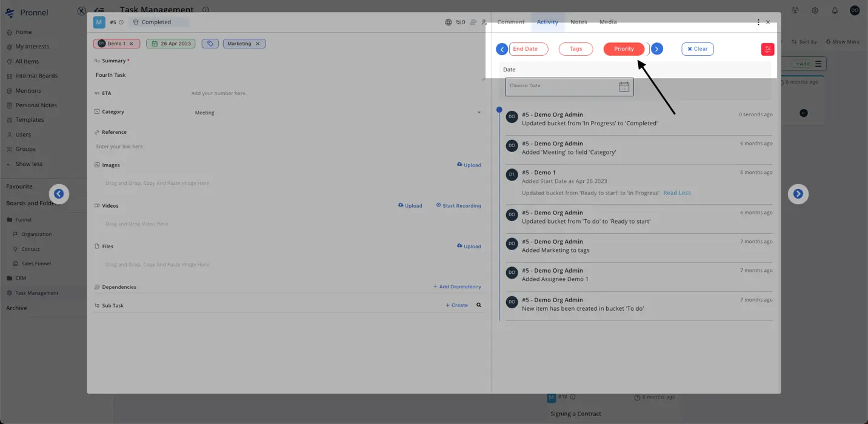Screen dimensions: 868x424
Task: Click the Reference link input field
Action: click(x=289, y=147)
